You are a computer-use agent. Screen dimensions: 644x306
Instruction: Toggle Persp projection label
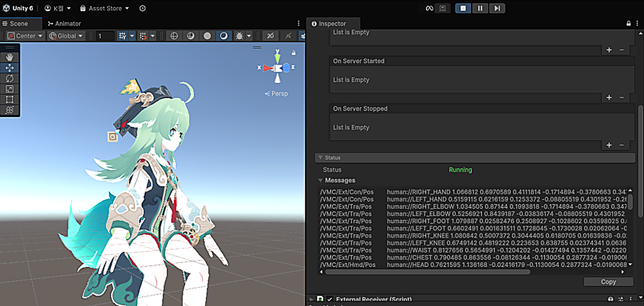click(x=276, y=94)
